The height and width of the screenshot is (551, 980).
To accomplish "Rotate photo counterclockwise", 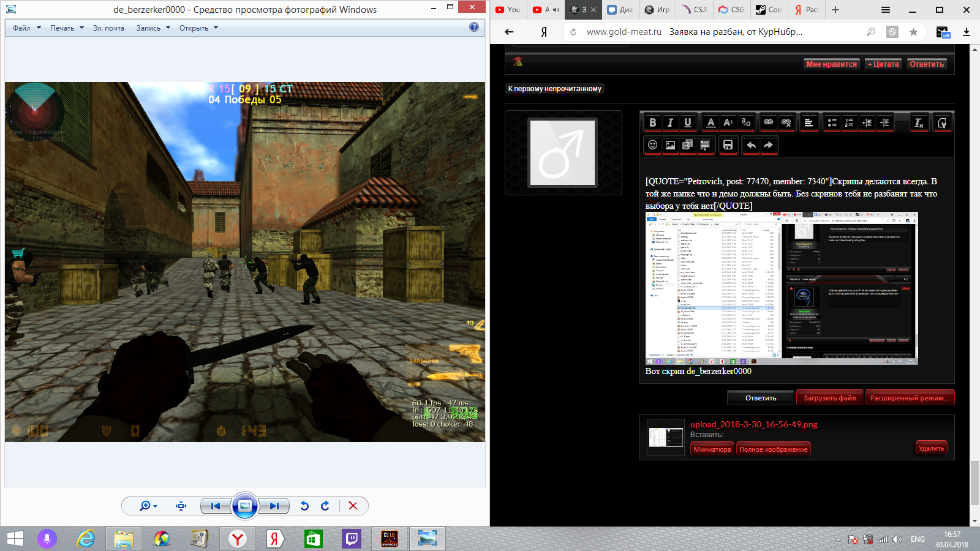I will coord(304,506).
